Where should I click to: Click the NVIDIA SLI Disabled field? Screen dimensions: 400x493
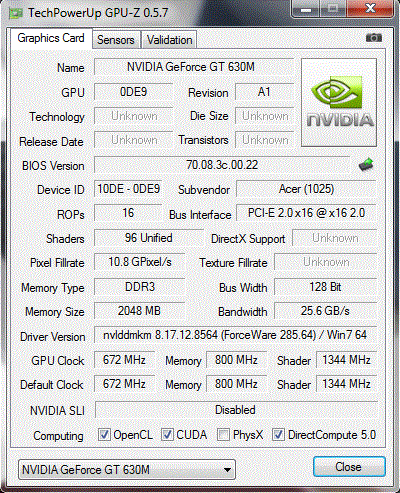tap(236, 410)
